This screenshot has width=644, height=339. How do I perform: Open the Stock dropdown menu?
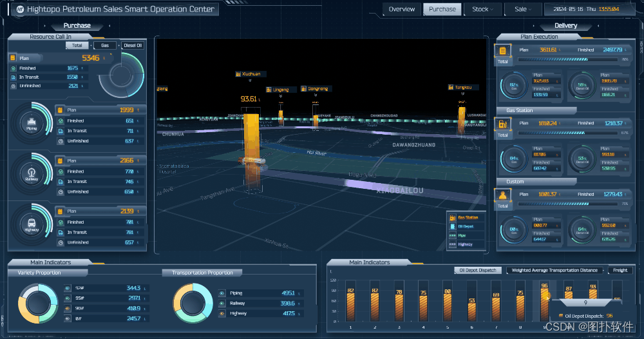coord(482,9)
